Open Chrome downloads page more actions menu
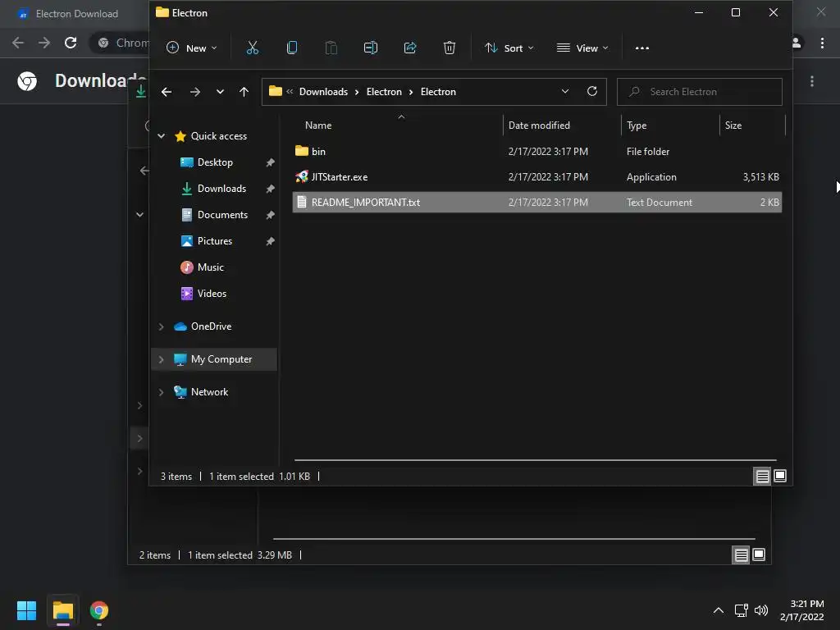Viewport: 840px width, 630px height. tap(812, 81)
